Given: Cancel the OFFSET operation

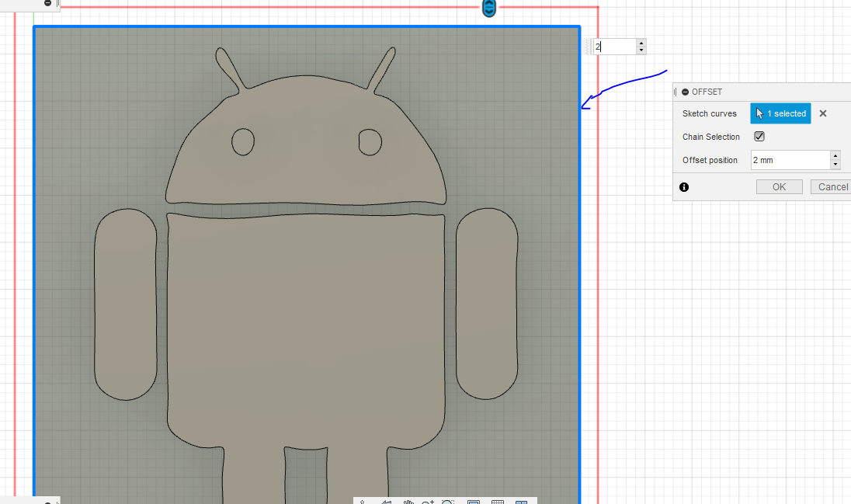Looking at the screenshot, I should pos(832,187).
